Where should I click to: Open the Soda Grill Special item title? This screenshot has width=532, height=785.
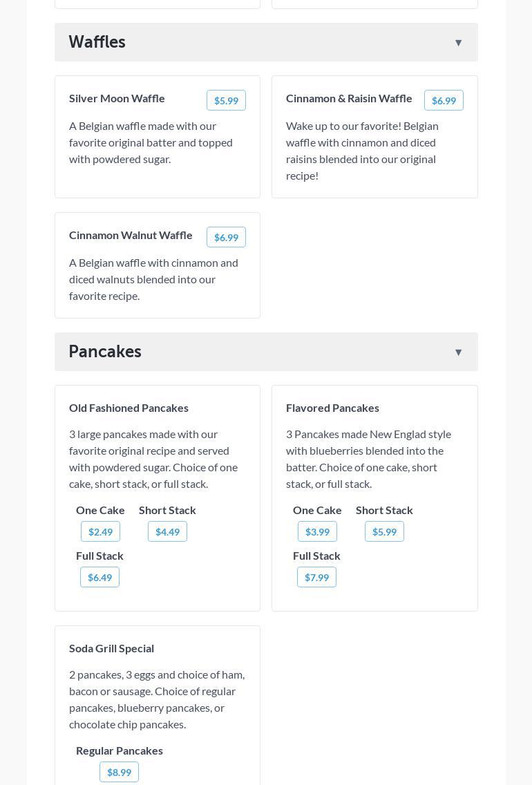click(x=111, y=648)
